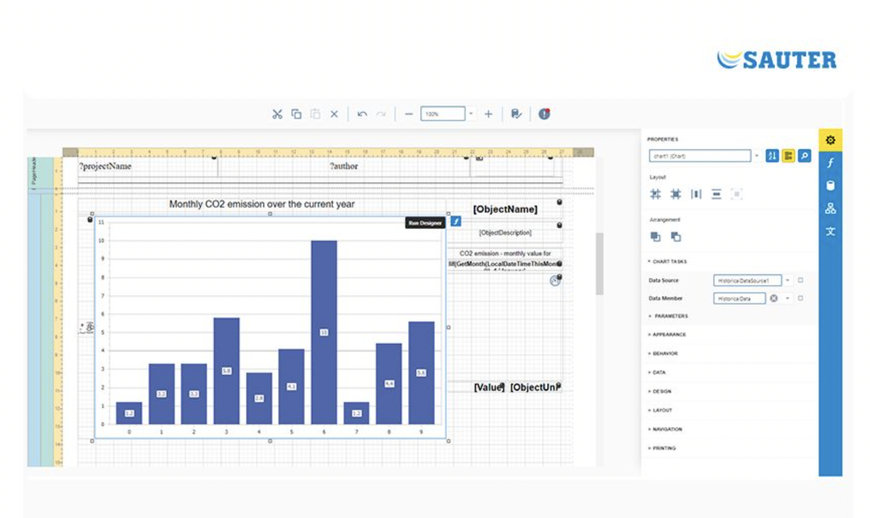Redo the last undone action

pos(381,114)
